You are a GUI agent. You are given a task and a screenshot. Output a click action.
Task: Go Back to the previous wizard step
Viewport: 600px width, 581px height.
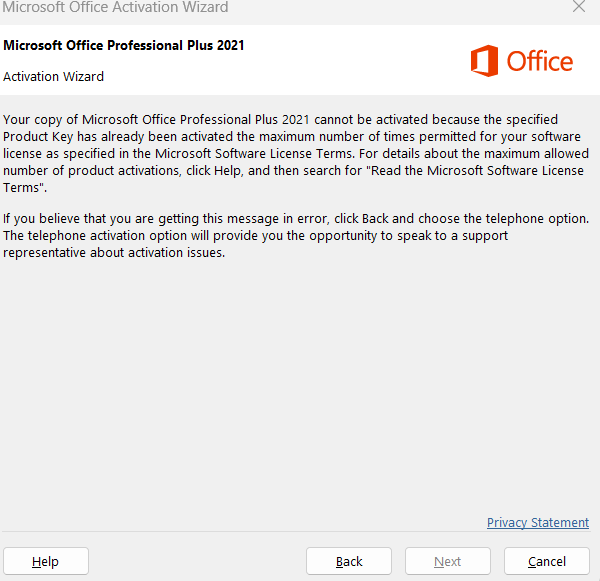click(x=349, y=561)
